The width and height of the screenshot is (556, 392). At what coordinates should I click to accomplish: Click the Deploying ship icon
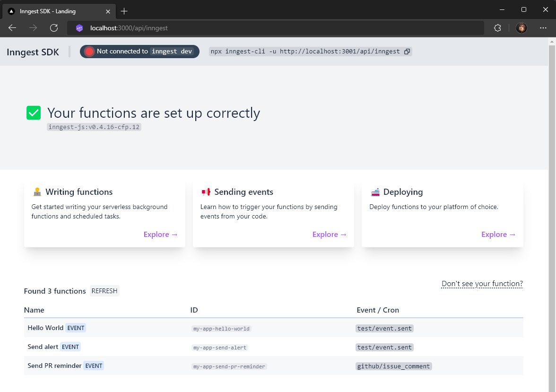[x=375, y=192]
